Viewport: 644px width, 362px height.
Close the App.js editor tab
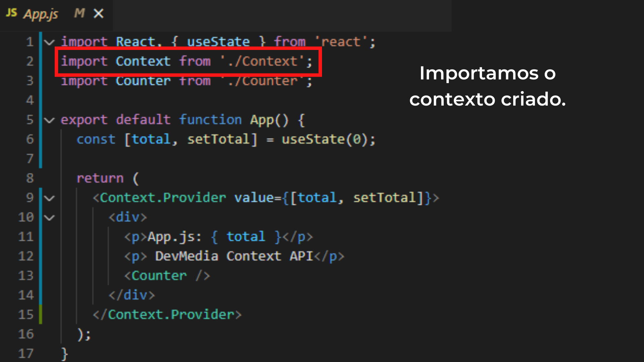point(99,14)
